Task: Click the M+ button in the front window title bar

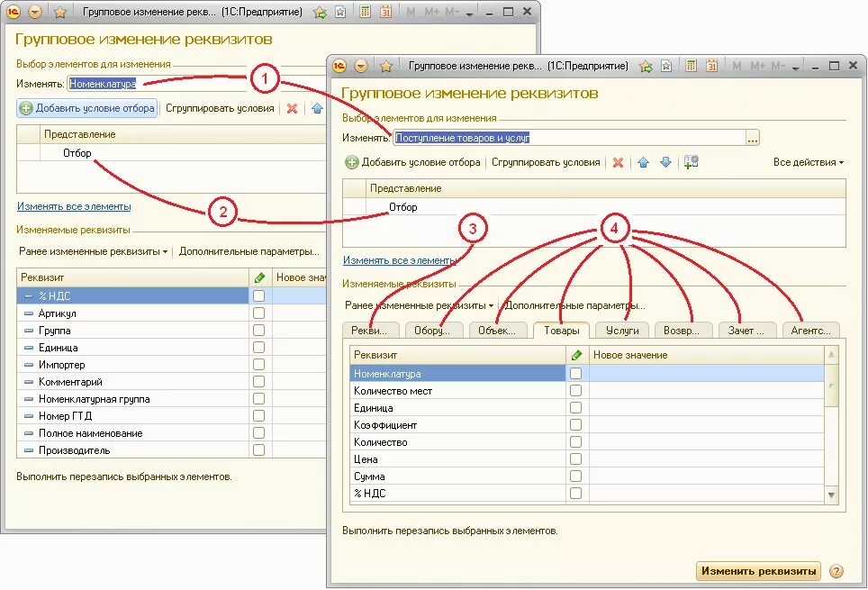Action: (x=758, y=66)
